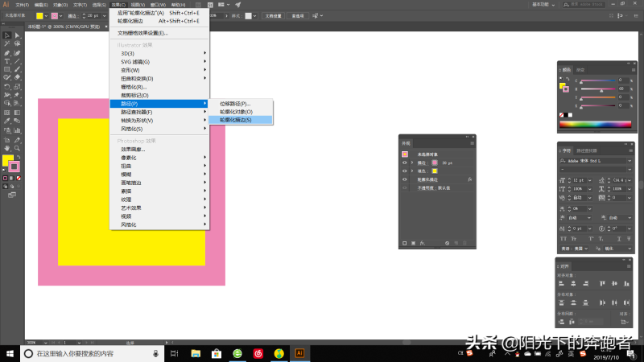Open Illustrator from the Windows taskbar
644x362 pixels.
pos(299,353)
